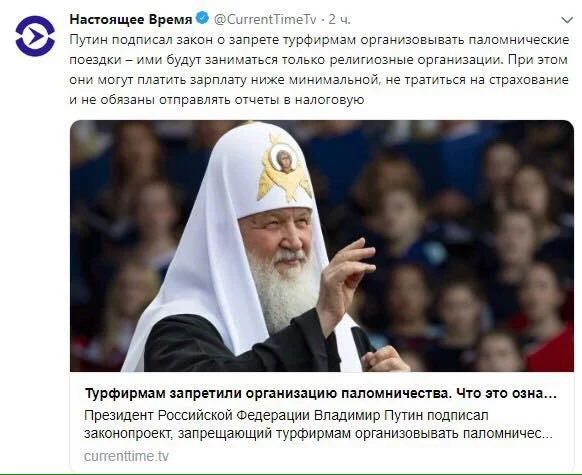
Task: Click the black microphone in the photo
Action: (x=362, y=340)
